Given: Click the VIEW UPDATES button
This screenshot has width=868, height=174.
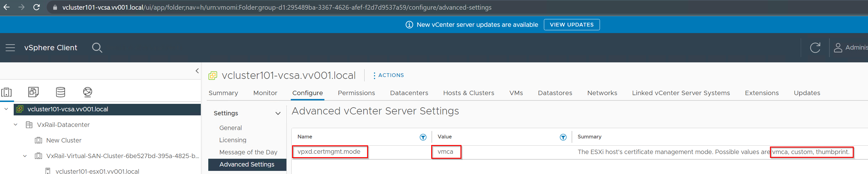Looking at the screenshot, I should point(572,25).
